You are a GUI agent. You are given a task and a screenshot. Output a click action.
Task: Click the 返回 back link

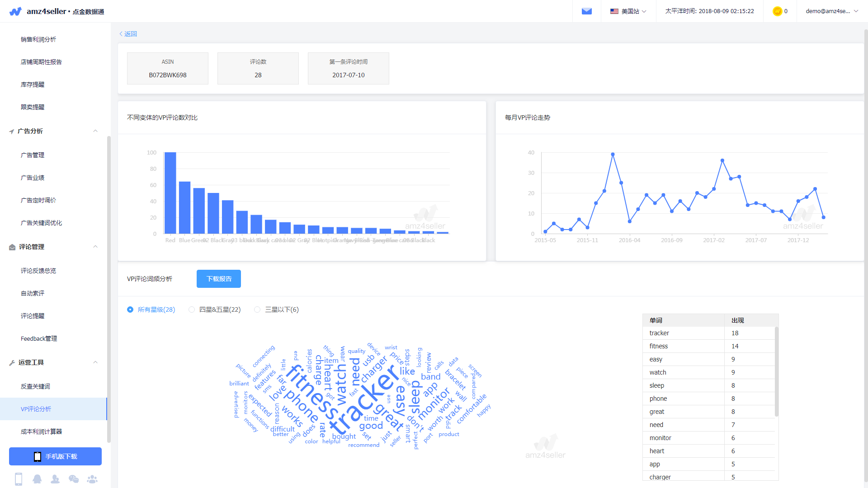(128, 34)
